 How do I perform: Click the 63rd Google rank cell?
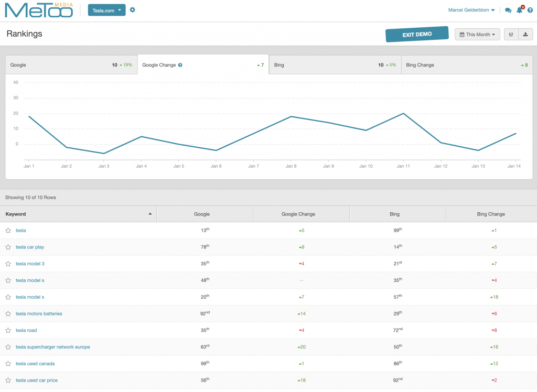(x=205, y=346)
